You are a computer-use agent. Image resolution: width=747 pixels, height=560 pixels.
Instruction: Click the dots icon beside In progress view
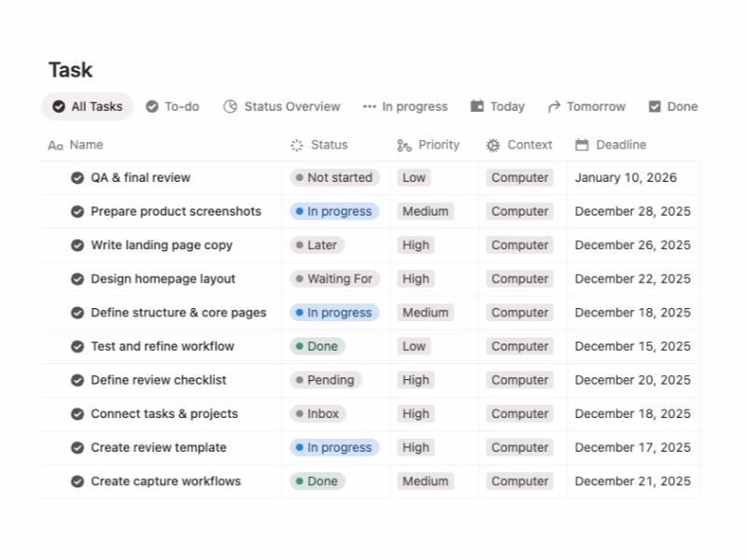370,106
